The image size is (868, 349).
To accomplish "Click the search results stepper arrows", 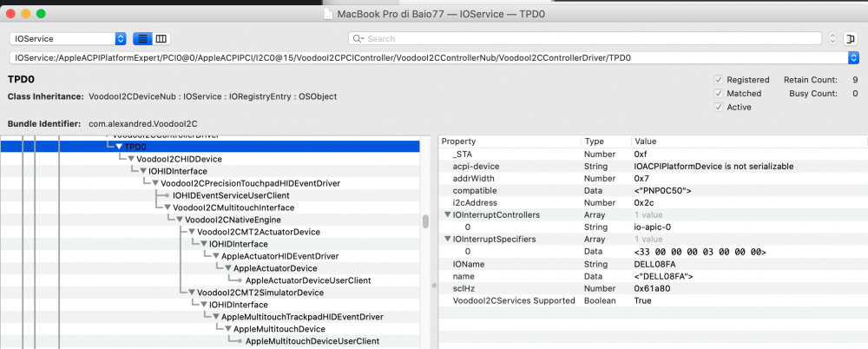I will pyautogui.click(x=832, y=39).
